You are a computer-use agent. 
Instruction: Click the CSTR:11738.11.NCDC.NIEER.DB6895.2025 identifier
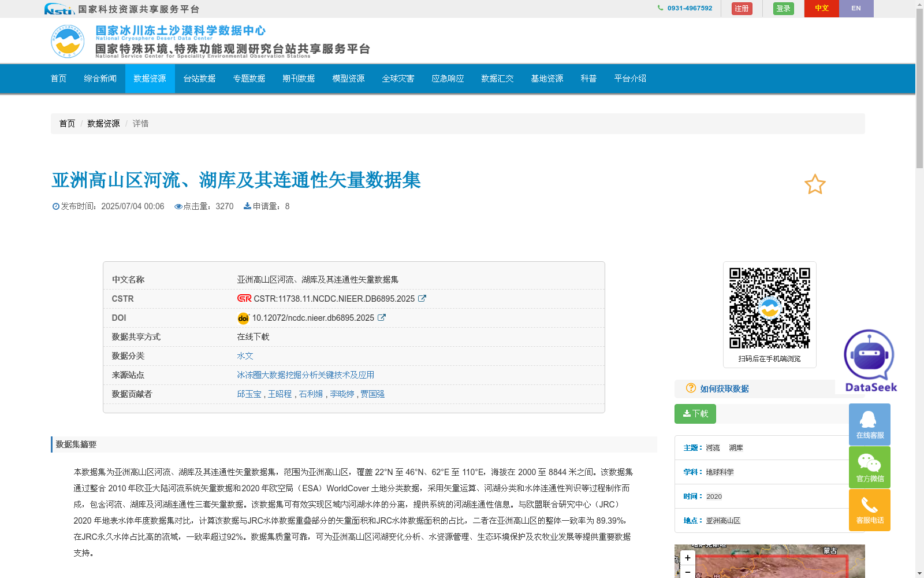(334, 299)
